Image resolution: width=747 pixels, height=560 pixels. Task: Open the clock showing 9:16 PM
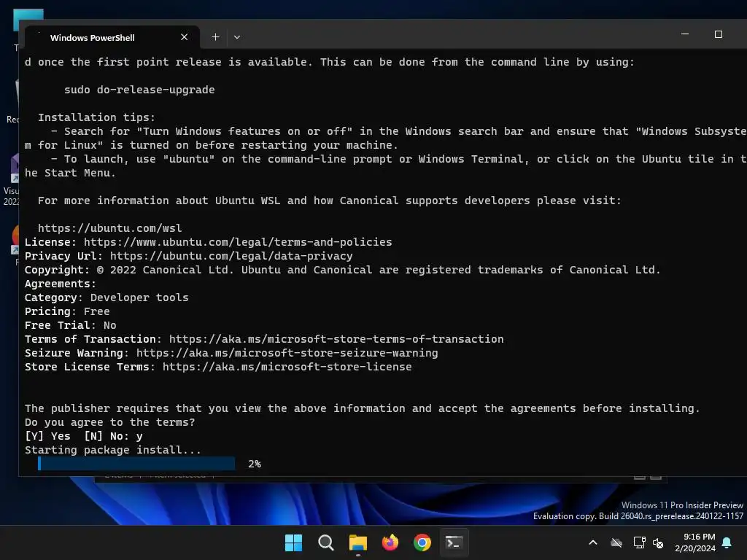[695, 542]
